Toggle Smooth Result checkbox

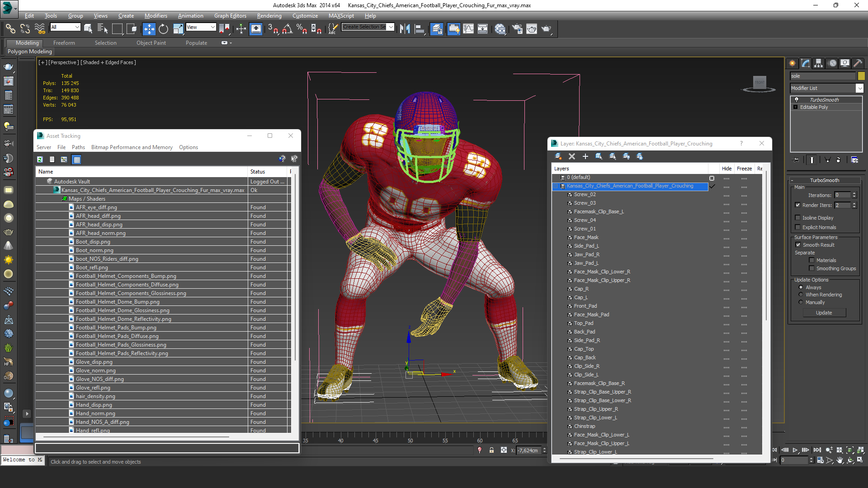(798, 245)
